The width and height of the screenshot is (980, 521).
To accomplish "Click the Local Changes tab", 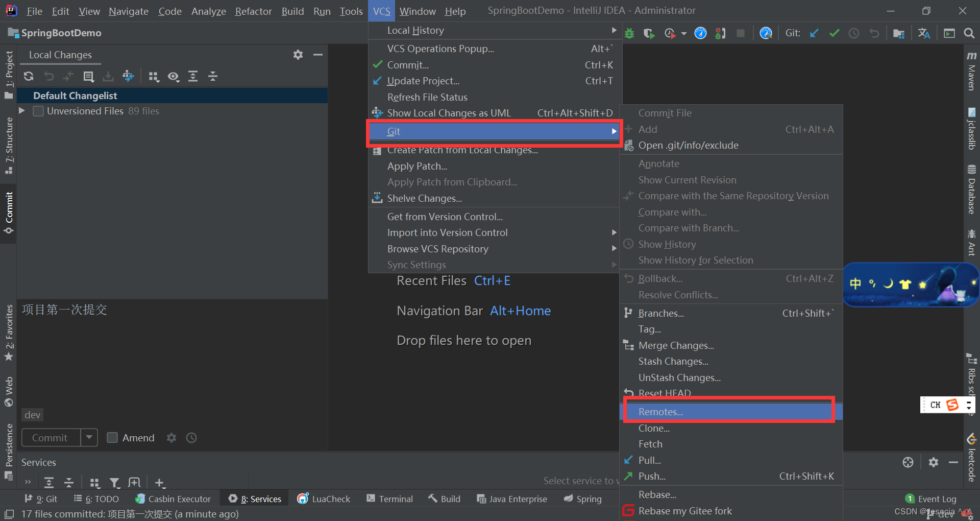I will (60, 55).
